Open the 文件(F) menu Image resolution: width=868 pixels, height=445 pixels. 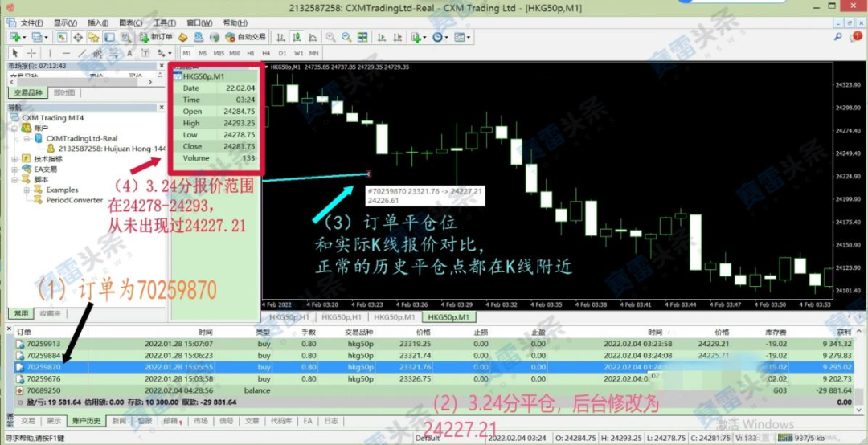coord(31,22)
